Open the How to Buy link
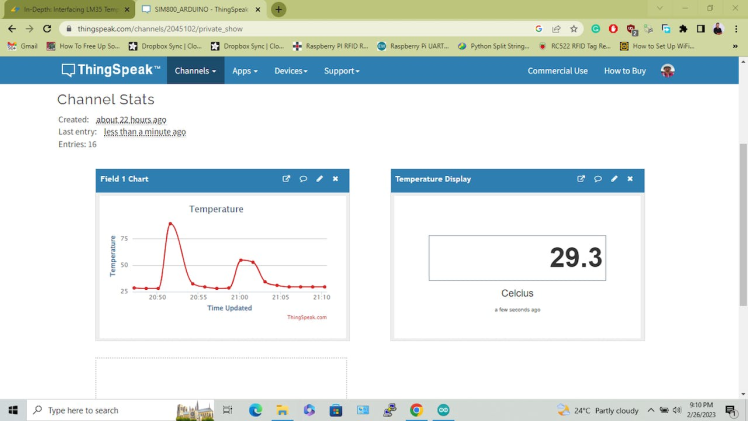The width and height of the screenshot is (748, 421). (625, 71)
